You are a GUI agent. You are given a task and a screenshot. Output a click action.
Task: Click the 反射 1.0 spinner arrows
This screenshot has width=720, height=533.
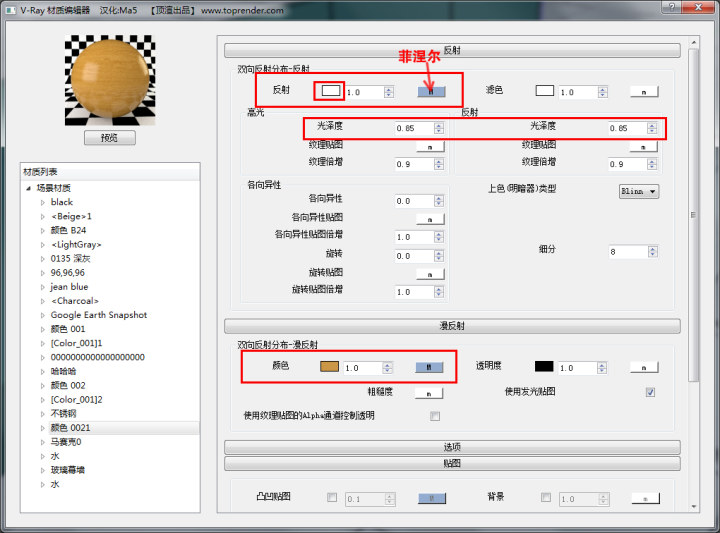point(389,92)
